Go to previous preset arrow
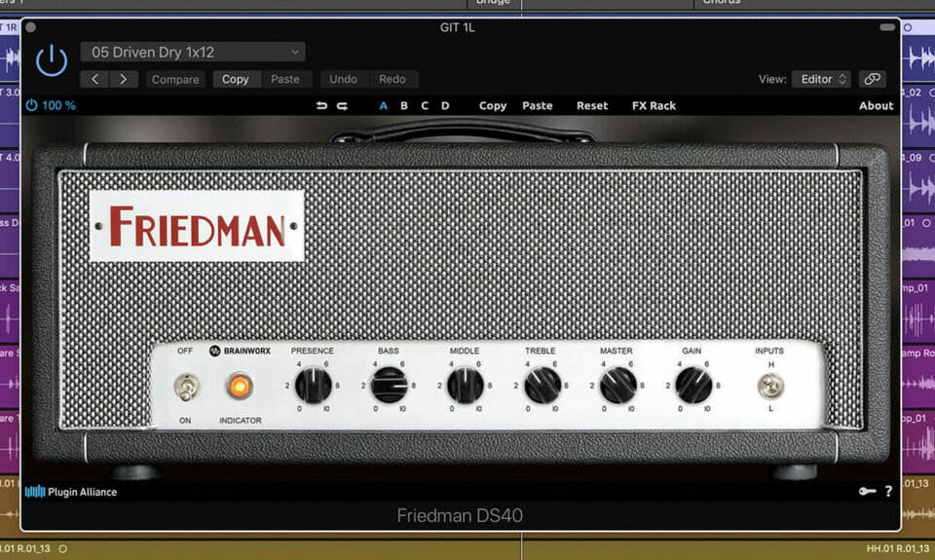 click(94, 79)
